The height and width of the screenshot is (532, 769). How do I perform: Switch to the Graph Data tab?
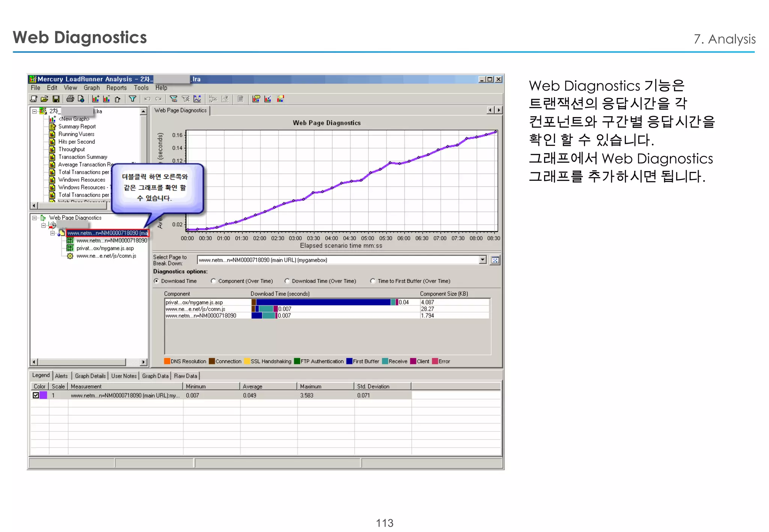(x=155, y=376)
